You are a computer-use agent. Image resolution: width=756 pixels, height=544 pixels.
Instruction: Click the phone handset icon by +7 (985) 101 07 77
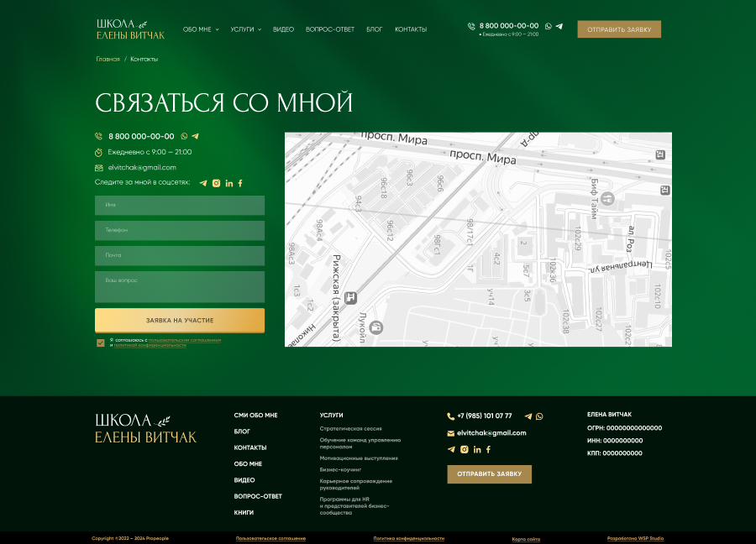point(450,416)
